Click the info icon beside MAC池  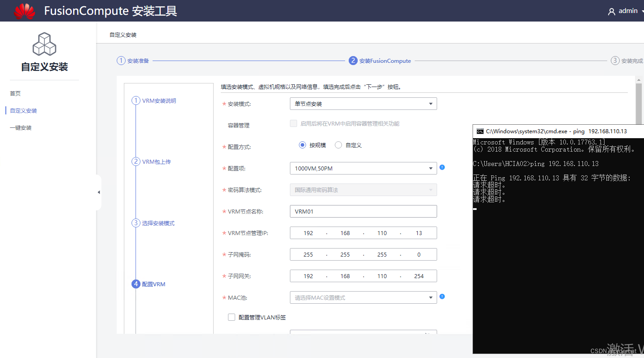coord(442,297)
